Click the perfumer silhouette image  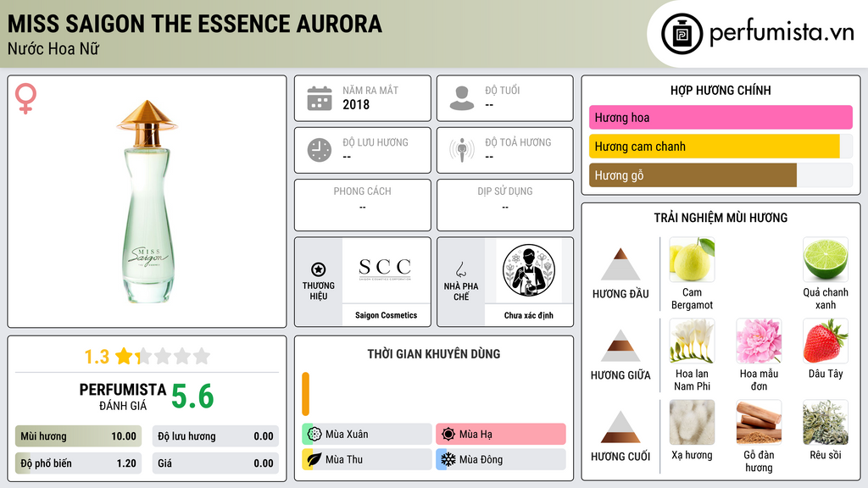tap(529, 270)
